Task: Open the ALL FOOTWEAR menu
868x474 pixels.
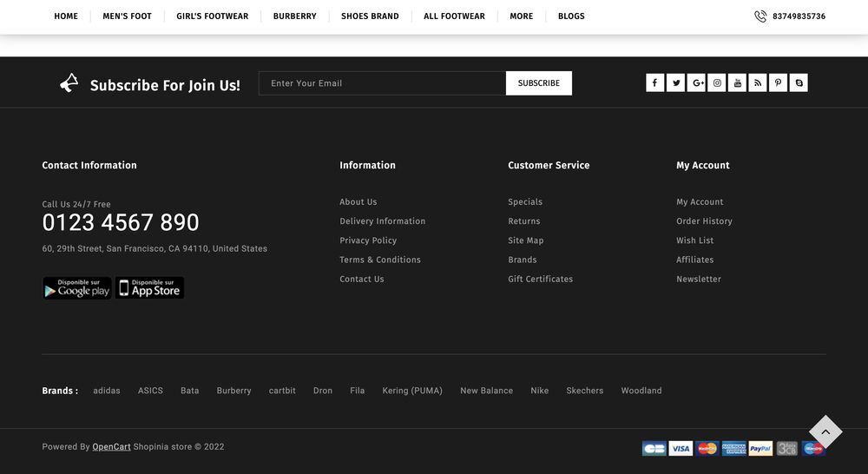Action: [454, 16]
